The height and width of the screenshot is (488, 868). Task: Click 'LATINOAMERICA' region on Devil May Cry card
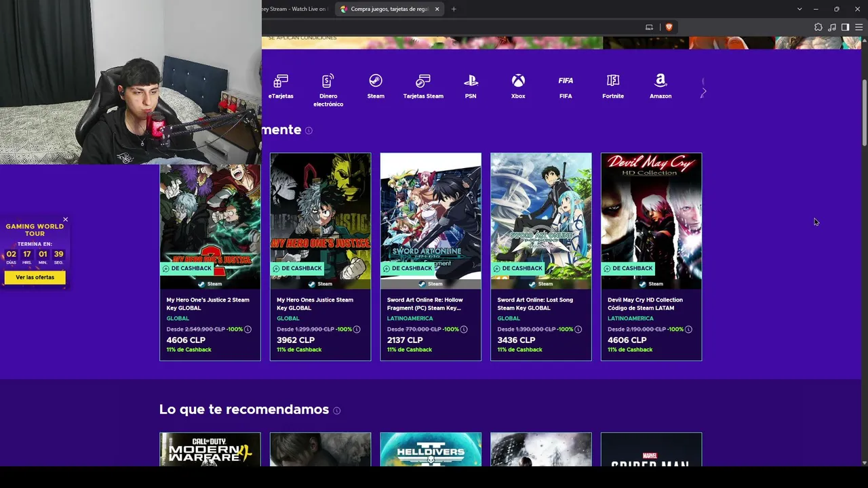pyautogui.click(x=631, y=319)
